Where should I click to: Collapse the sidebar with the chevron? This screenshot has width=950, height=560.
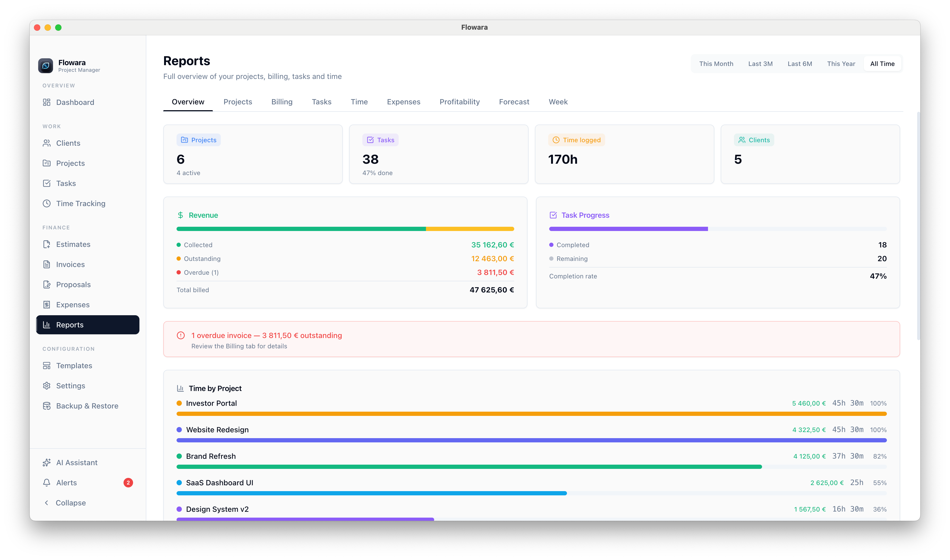pos(46,503)
